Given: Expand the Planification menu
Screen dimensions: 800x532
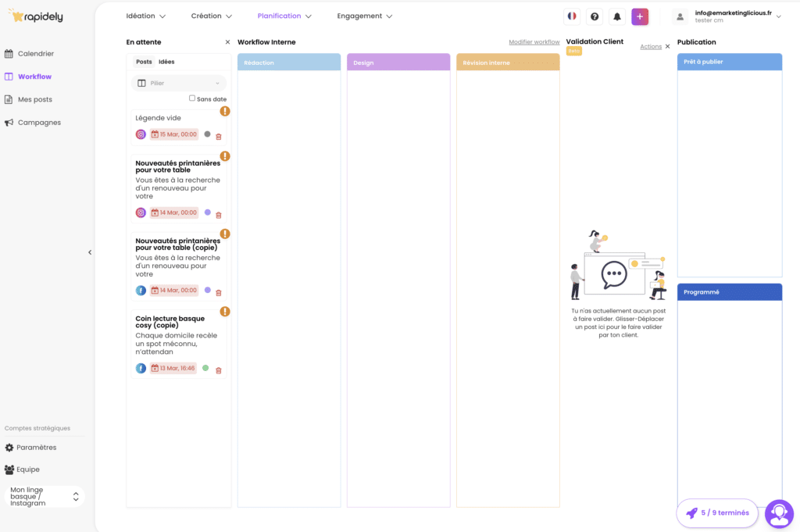Looking at the screenshot, I should pos(284,16).
